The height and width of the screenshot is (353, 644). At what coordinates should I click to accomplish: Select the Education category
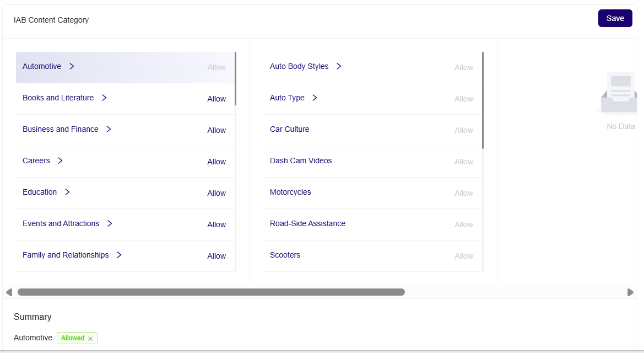click(39, 191)
